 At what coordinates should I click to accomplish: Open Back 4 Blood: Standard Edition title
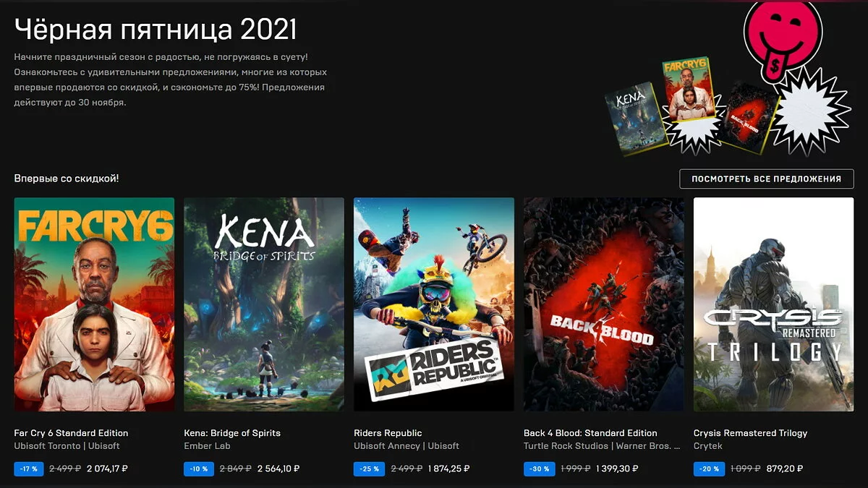click(x=590, y=433)
